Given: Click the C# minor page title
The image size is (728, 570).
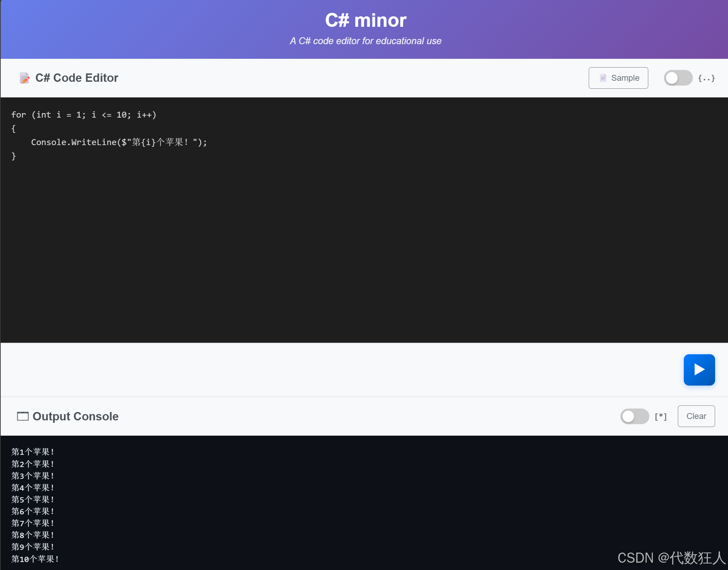Looking at the screenshot, I should (x=366, y=20).
